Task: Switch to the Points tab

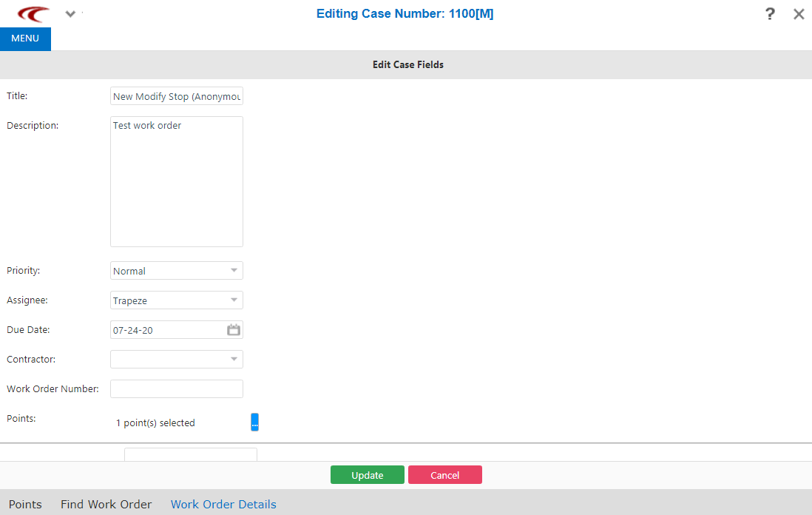Action: (25, 504)
